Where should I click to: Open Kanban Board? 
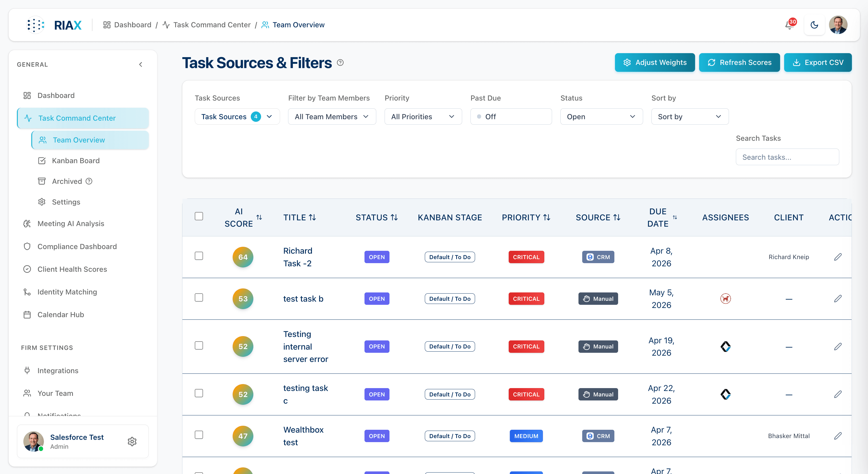(x=90, y=161)
